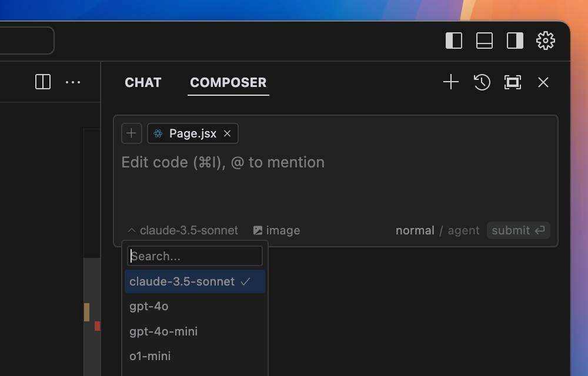Open the editor more actions ellipsis
588x376 pixels.
point(73,82)
